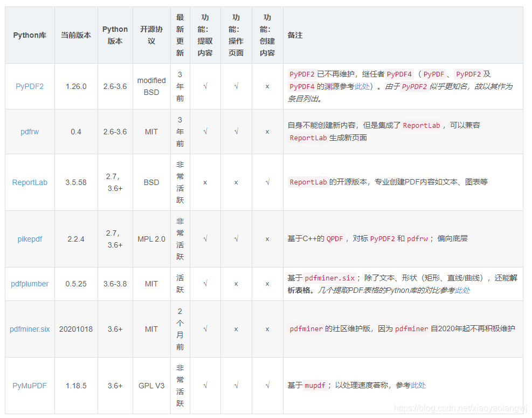Follow the 此处 link in the pdfplumber remarks
Screen dimensions: 532x418
tap(462, 290)
